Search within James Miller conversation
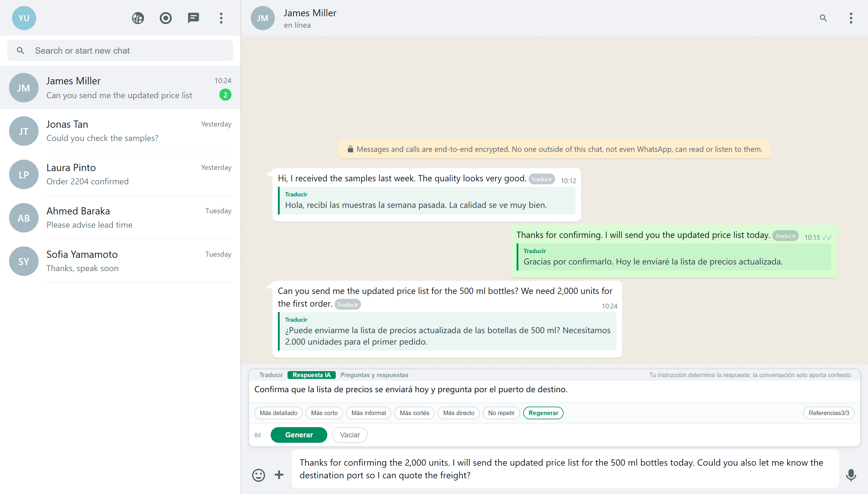Image resolution: width=868 pixels, height=494 pixels. tap(823, 18)
